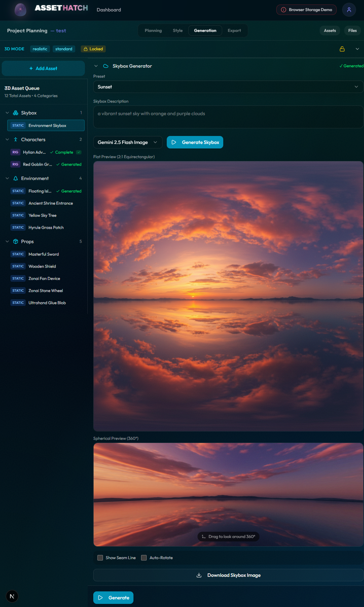Toggle the Hylian Adventurer complete checkmark
This screenshot has height=607, width=364.
point(79,152)
